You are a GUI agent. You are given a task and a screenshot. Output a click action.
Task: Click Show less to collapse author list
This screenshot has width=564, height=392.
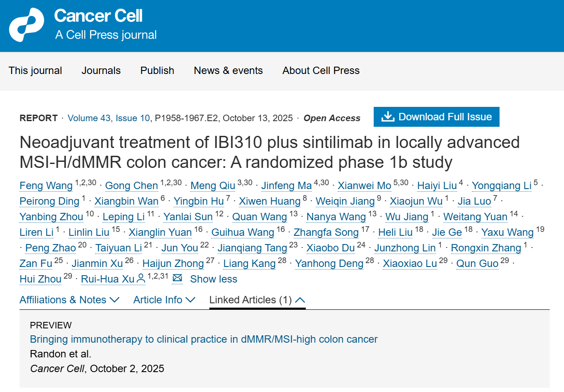coord(214,279)
